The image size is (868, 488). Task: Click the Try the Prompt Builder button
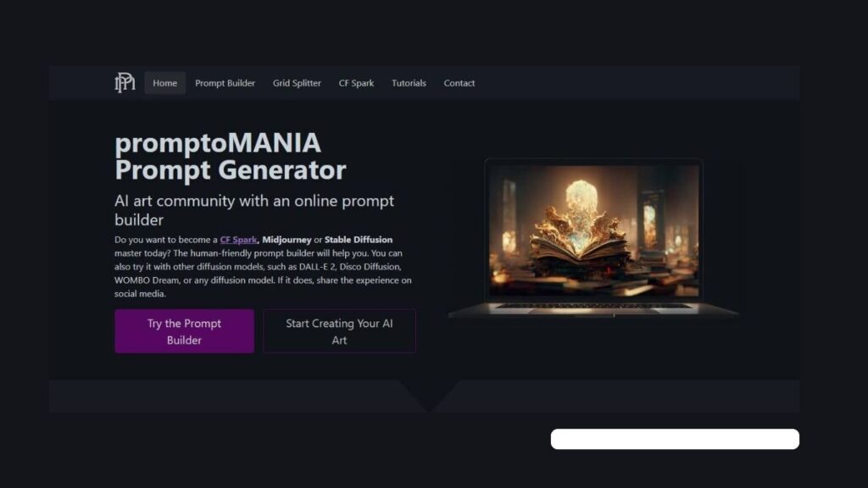(184, 331)
